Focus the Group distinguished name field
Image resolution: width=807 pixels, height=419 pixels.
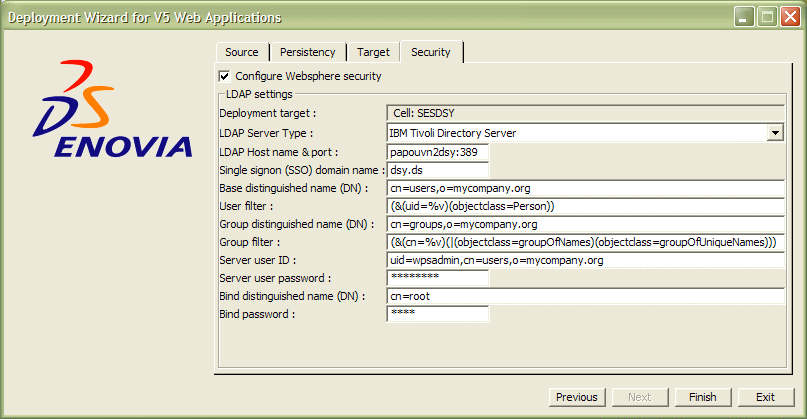pyautogui.click(x=585, y=224)
